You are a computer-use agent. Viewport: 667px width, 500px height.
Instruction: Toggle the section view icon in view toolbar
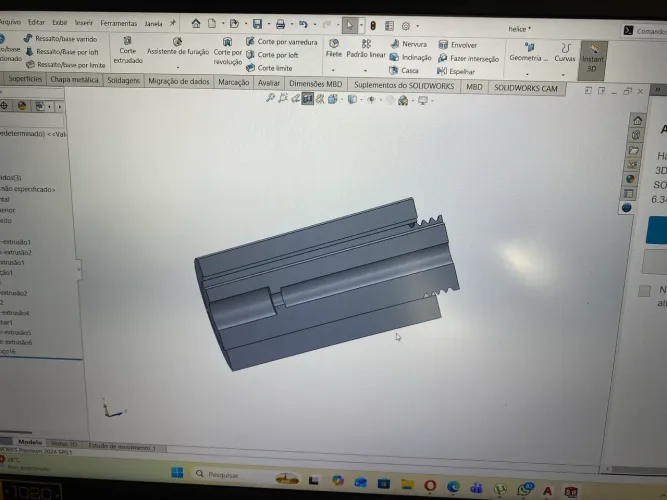pos(308,99)
